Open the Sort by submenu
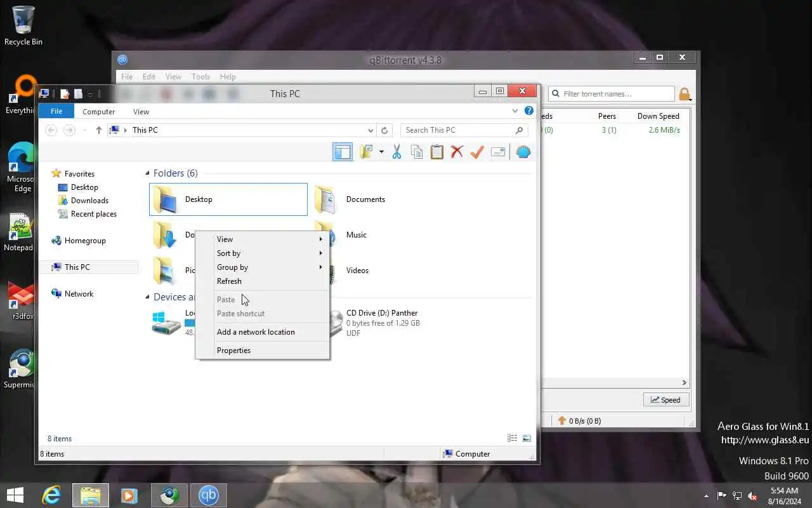 [x=263, y=253]
